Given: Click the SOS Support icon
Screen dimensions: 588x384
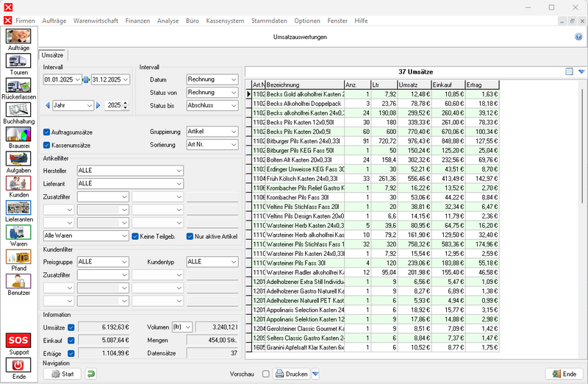Looking at the screenshot, I should point(18,341).
